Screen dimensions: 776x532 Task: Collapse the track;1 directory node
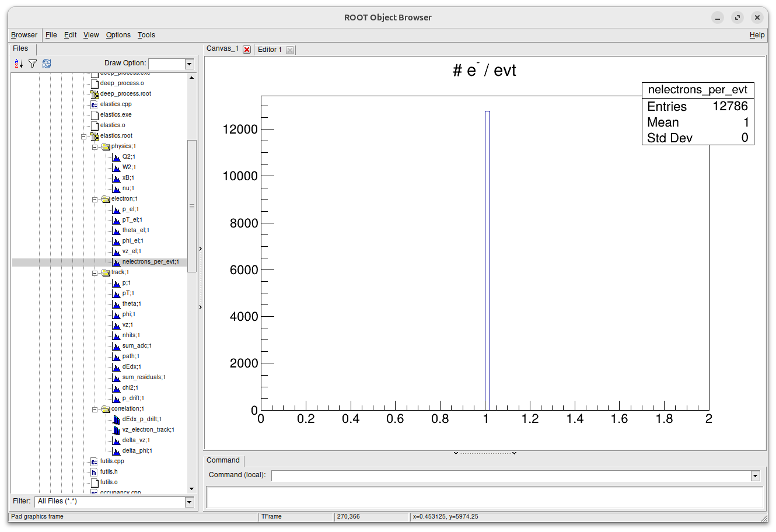95,273
